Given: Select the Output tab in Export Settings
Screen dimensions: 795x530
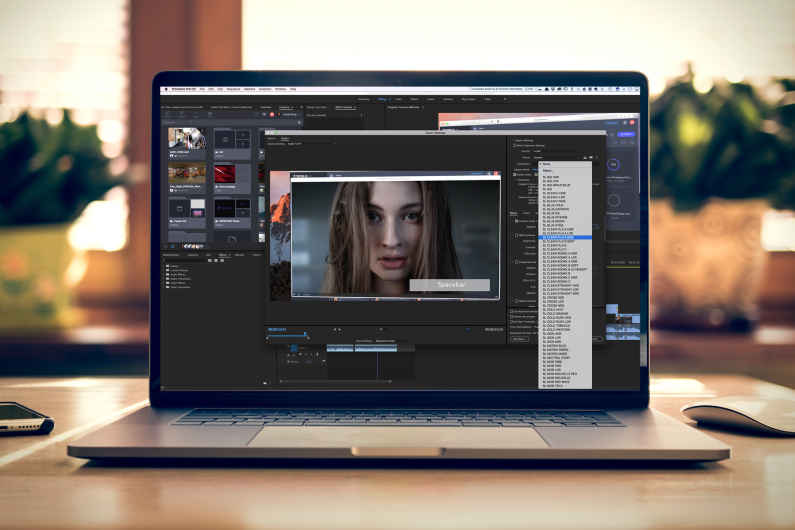Looking at the screenshot, I should tap(284, 138).
